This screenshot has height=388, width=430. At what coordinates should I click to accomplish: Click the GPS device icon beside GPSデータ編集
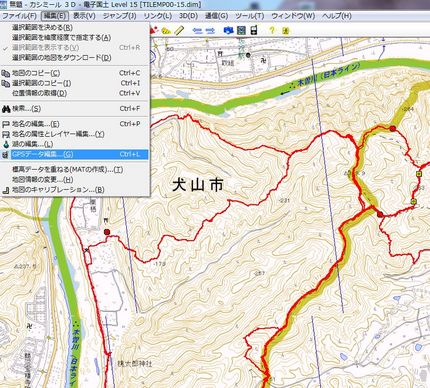coord(5,154)
